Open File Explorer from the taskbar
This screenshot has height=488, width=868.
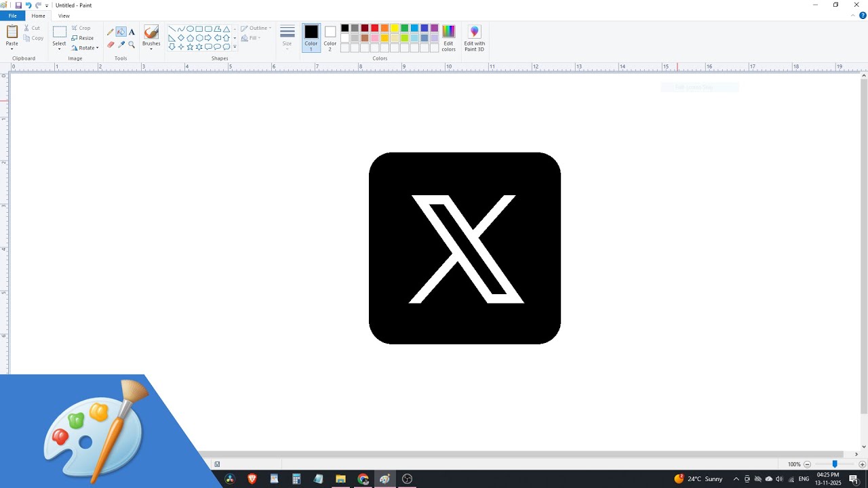(x=340, y=479)
